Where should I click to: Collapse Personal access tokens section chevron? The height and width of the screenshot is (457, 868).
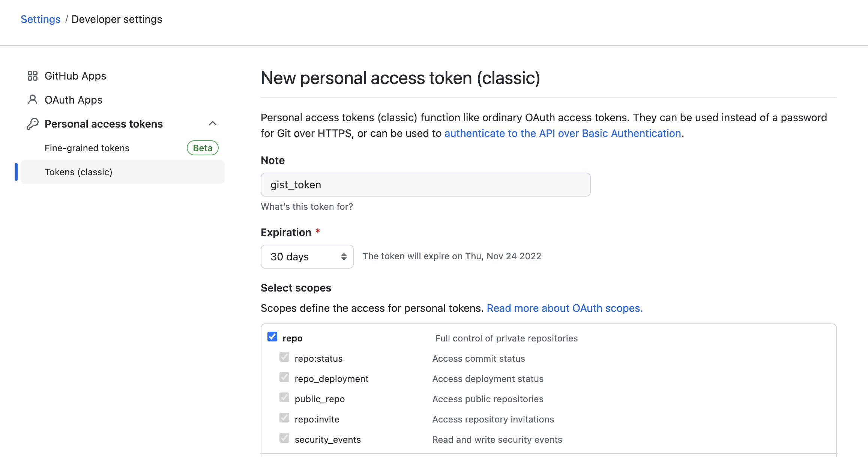pyautogui.click(x=213, y=123)
